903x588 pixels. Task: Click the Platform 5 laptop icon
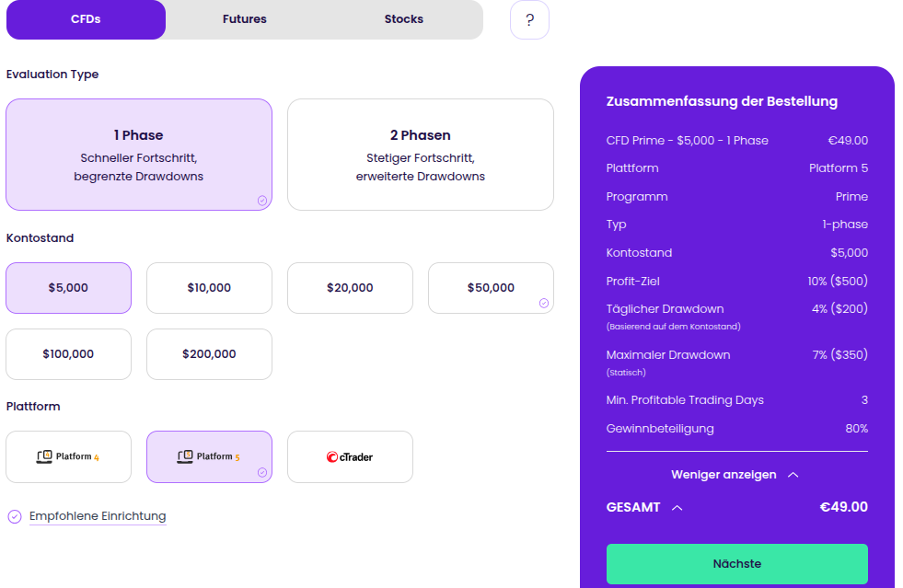click(185, 455)
